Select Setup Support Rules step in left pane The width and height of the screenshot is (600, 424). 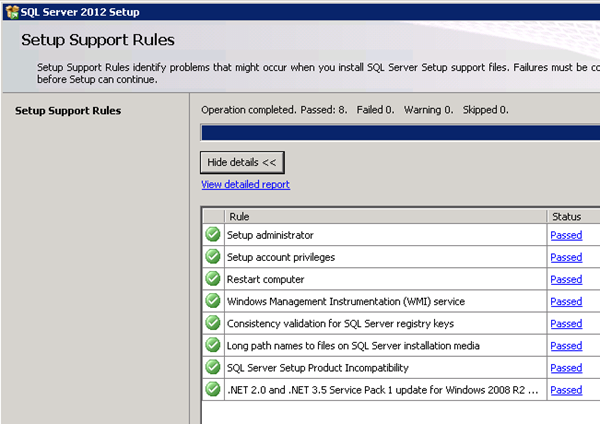(x=68, y=110)
